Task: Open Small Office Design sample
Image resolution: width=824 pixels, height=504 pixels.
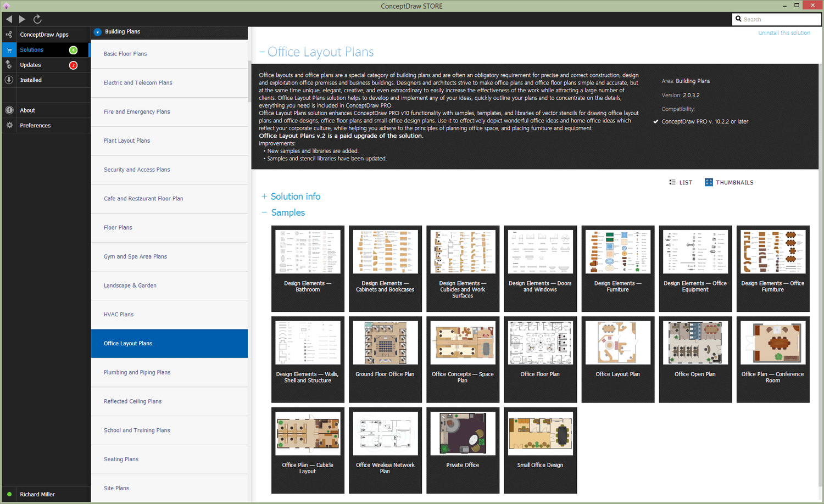Action: (x=540, y=450)
